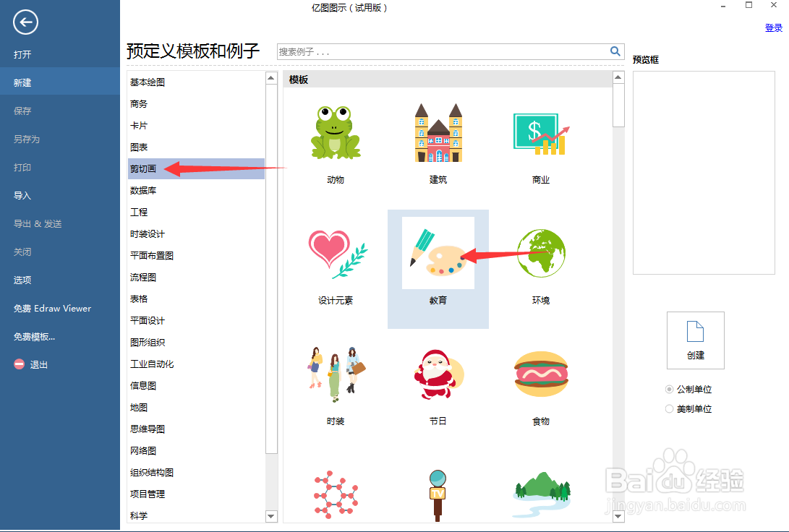Select the 节日 Santa Claus template icon

(438, 374)
